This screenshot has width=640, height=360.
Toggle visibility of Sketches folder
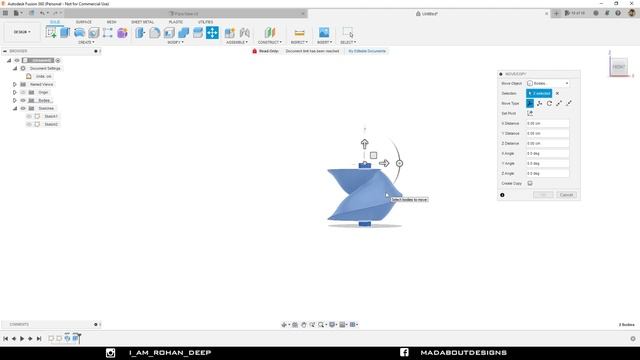23,108
